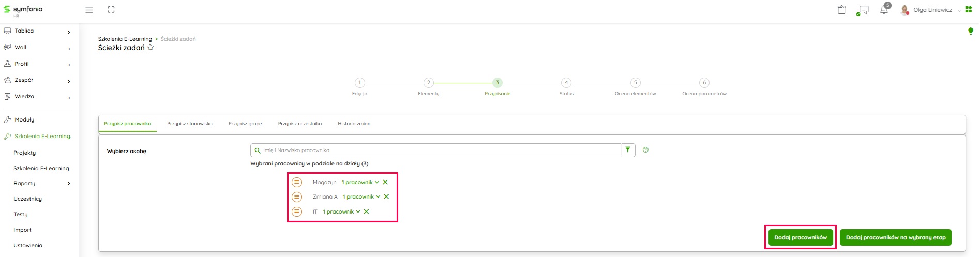Viewport: 980px width, 257px height.
Task: Go to step 4 Status
Action: click(566, 83)
